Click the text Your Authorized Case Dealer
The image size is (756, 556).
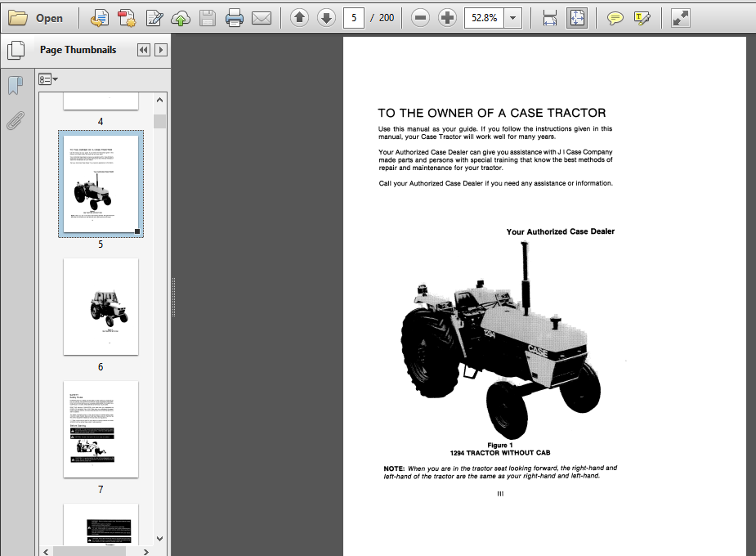tap(560, 231)
